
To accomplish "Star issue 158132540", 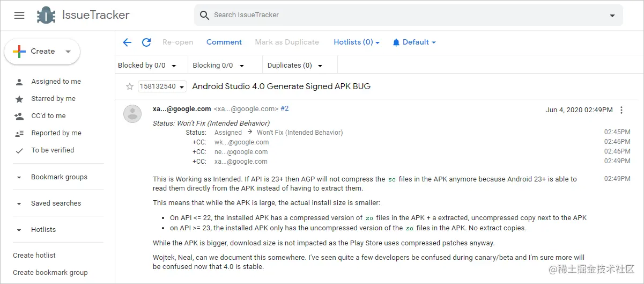I will (x=129, y=86).
